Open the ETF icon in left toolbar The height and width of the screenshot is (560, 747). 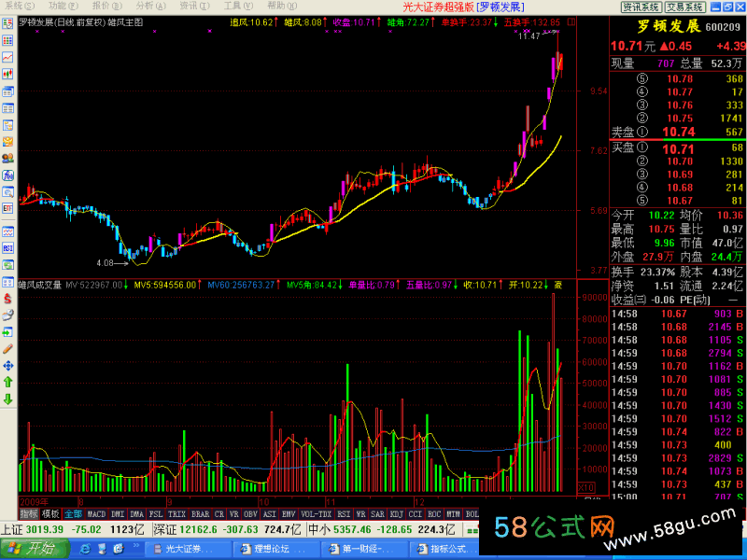[7, 208]
